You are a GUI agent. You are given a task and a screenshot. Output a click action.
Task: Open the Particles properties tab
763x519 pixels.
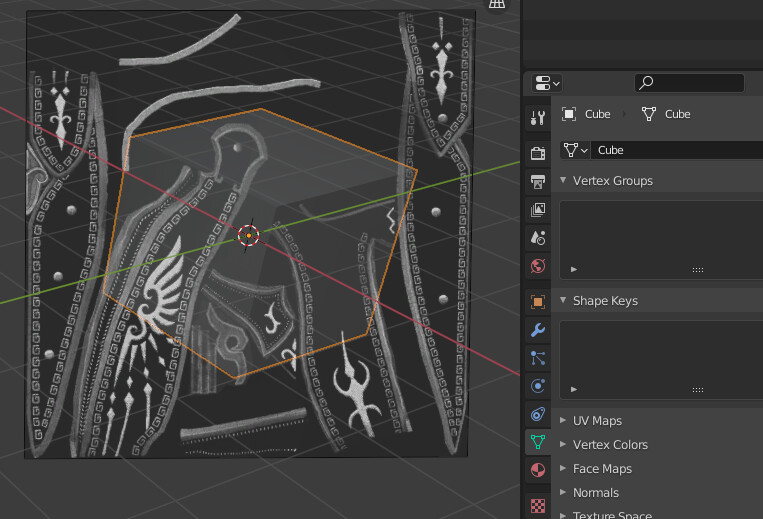[x=538, y=358]
